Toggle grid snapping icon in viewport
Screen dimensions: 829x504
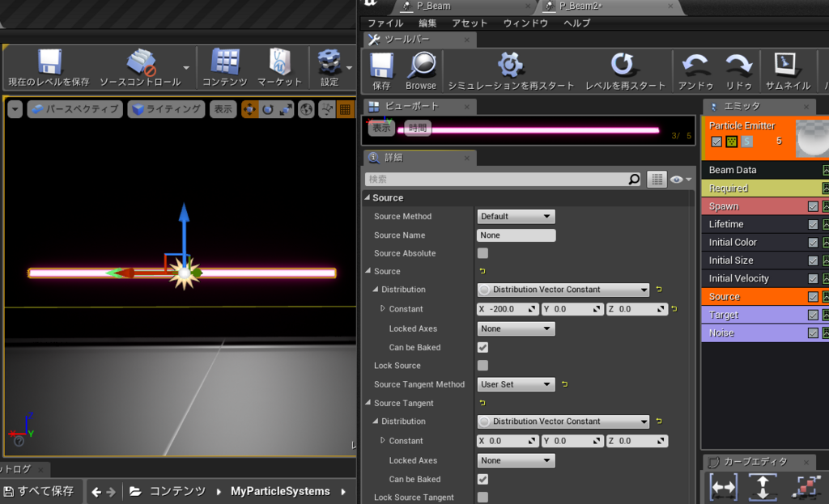pyautogui.click(x=345, y=109)
